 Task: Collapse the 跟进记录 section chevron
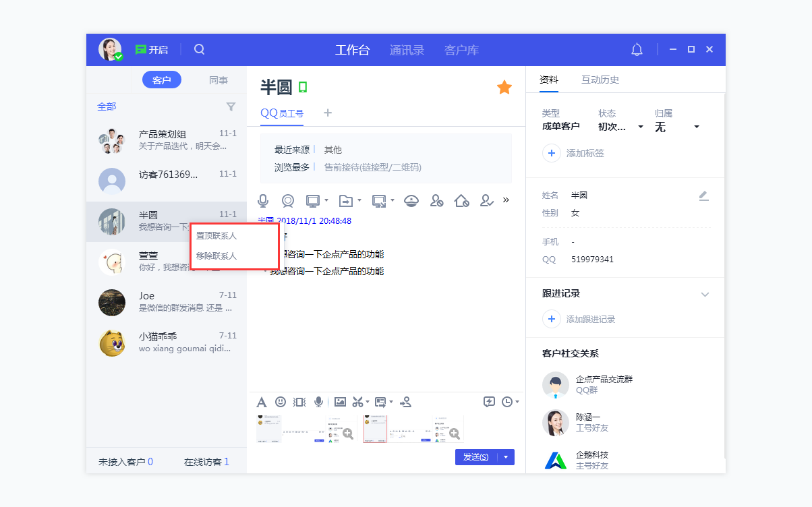(x=705, y=294)
